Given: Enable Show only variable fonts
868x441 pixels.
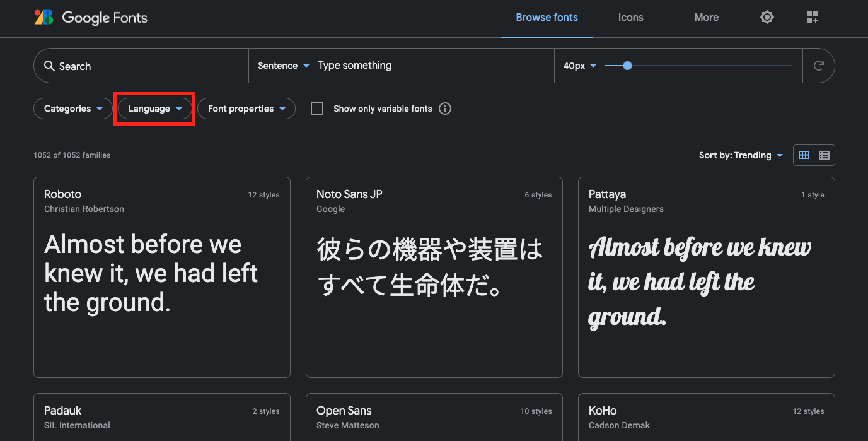Looking at the screenshot, I should 317,109.
